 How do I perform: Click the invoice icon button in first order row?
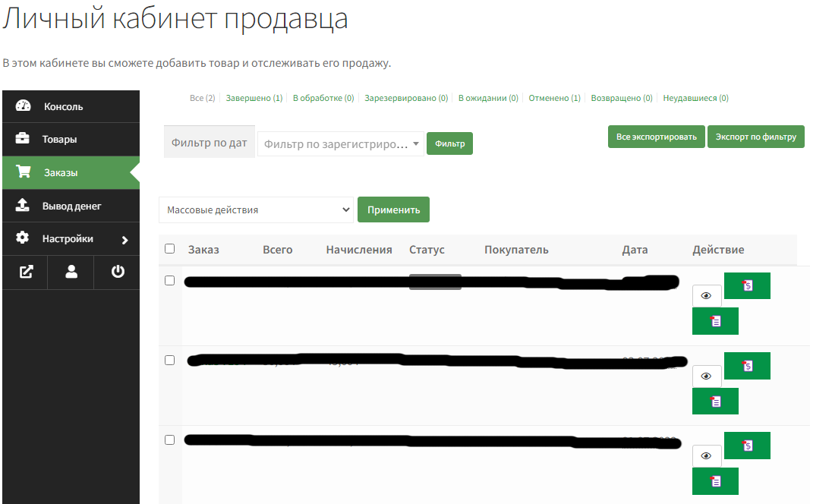[x=747, y=286]
